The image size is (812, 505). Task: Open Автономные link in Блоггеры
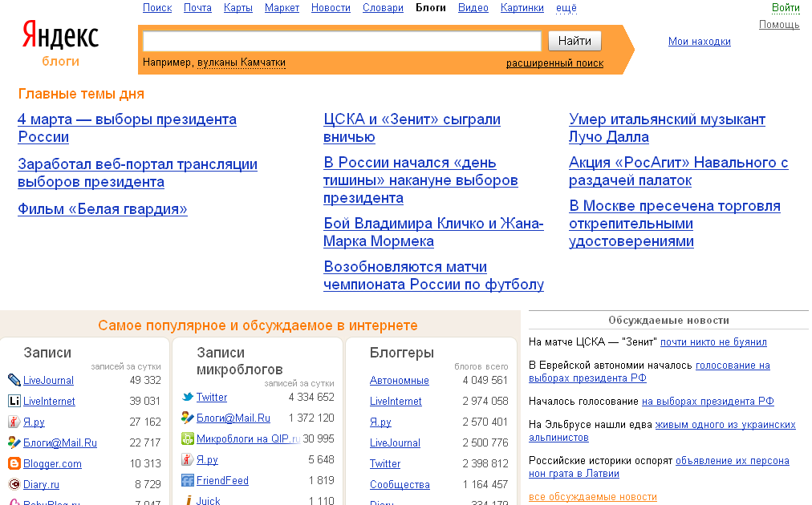click(400, 380)
